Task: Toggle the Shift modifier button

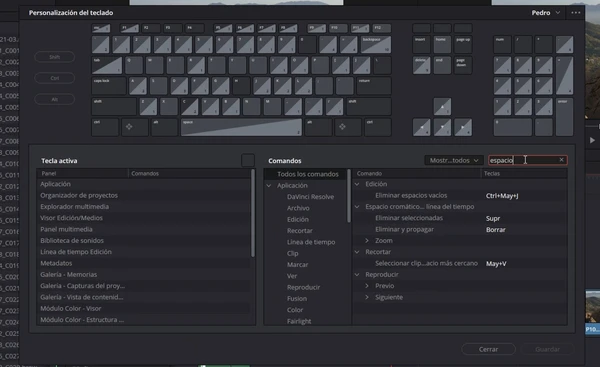Action: 54,57
